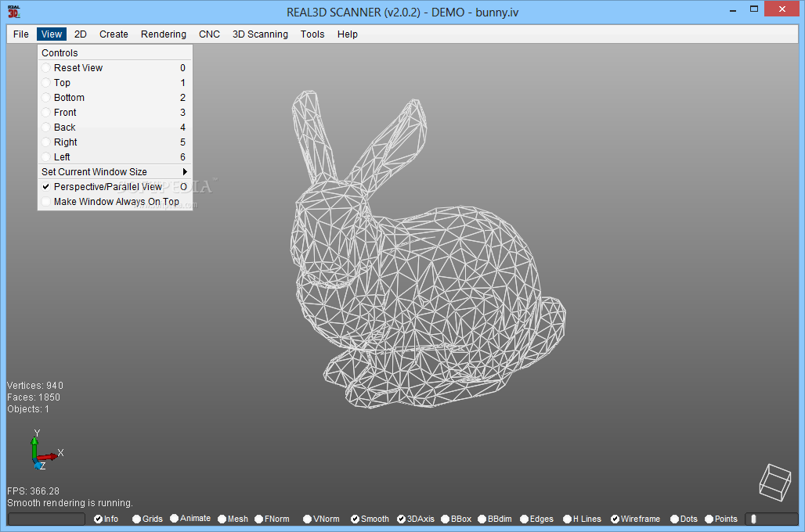Minimize the REAL3D SCANNER window

pyautogui.click(x=733, y=9)
